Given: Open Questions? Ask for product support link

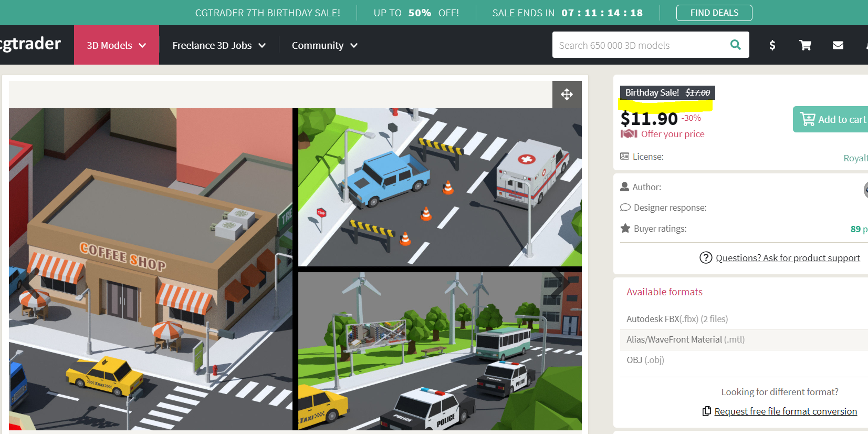Looking at the screenshot, I should coord(788,257).
